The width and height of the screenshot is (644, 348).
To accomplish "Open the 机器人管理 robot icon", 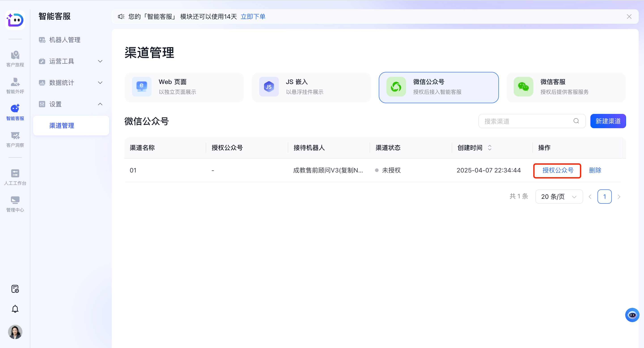I will tap(64, 40).
